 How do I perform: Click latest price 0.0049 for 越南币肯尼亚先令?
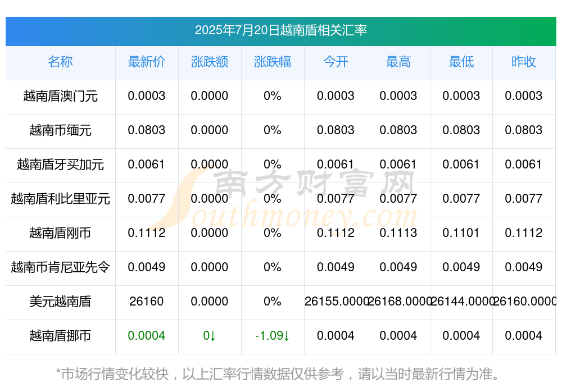(147, 267)
